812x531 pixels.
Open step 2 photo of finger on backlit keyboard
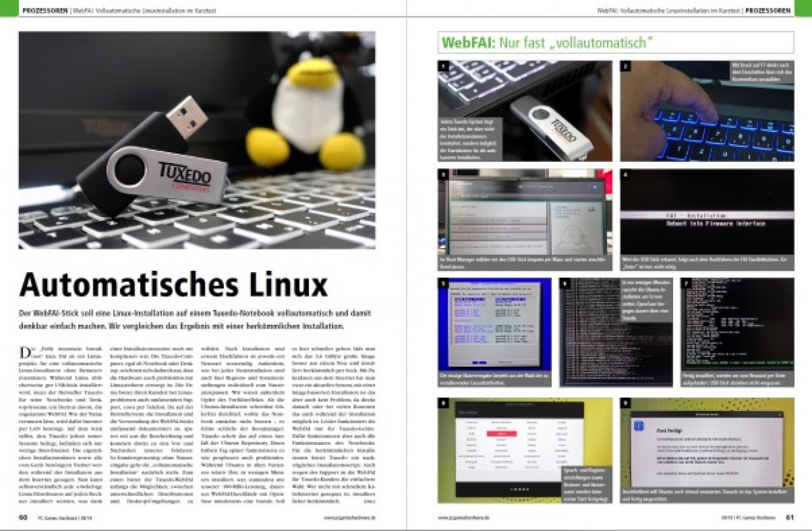pos(707,111)
